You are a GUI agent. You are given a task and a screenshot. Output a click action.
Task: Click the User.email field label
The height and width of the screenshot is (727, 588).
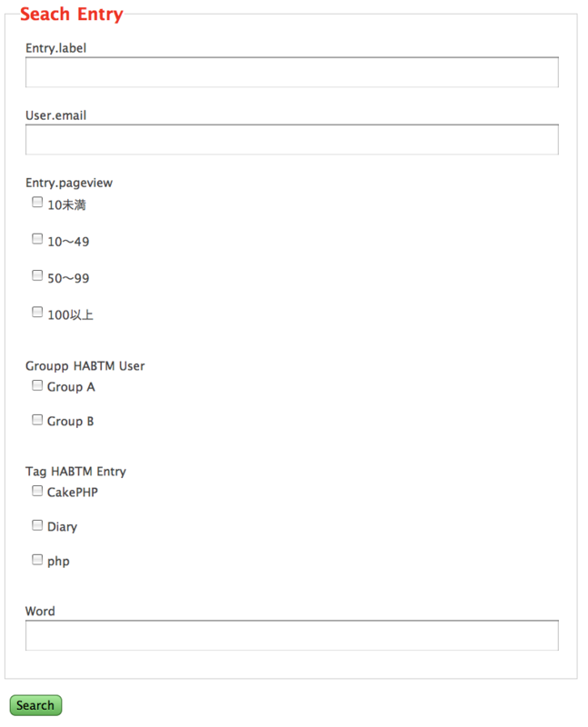[55, 115]
